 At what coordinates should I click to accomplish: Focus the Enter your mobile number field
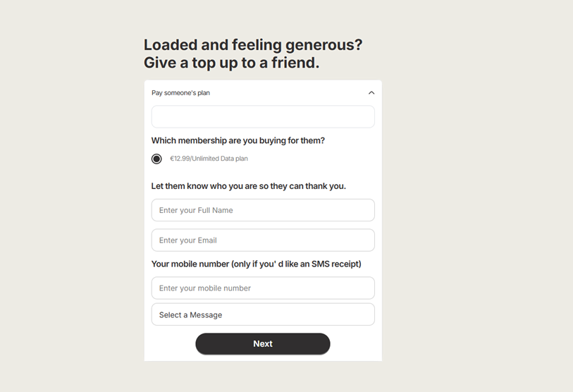(263, 288)
